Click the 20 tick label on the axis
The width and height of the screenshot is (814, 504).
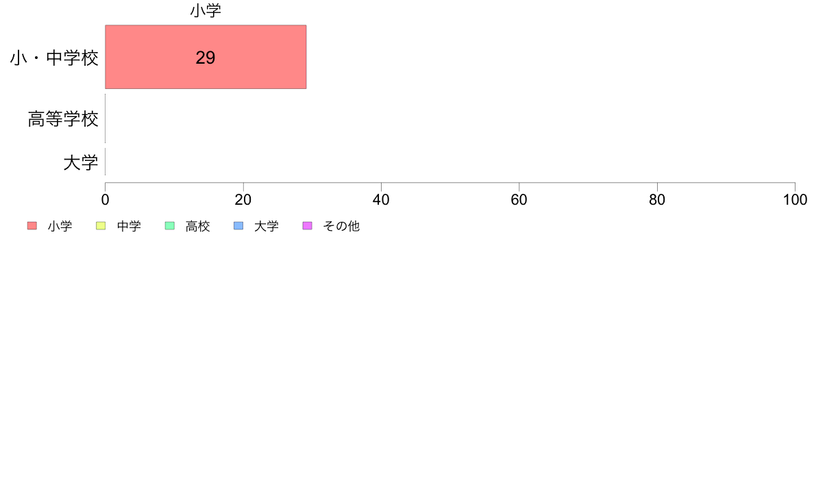pyautogui.click(x=243, y=200)
